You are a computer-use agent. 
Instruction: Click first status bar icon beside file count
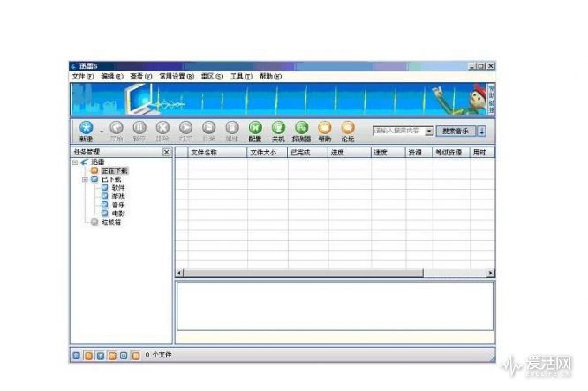click(76, 355)
